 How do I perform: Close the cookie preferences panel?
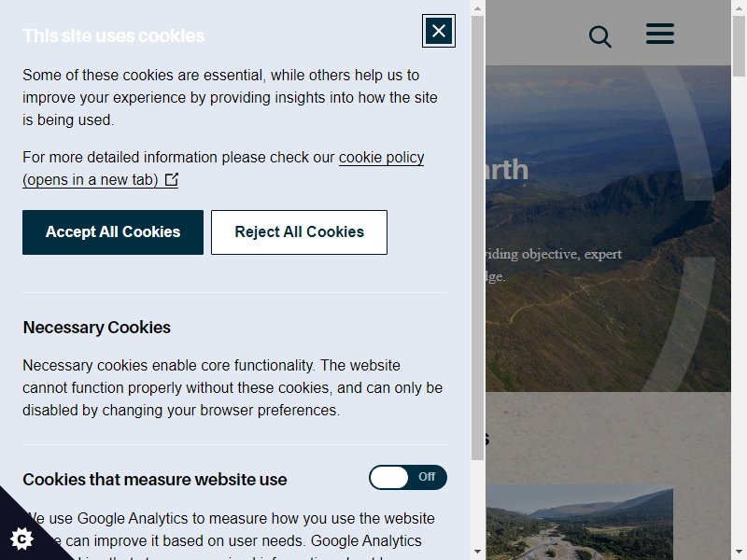[x=438, y=31]
